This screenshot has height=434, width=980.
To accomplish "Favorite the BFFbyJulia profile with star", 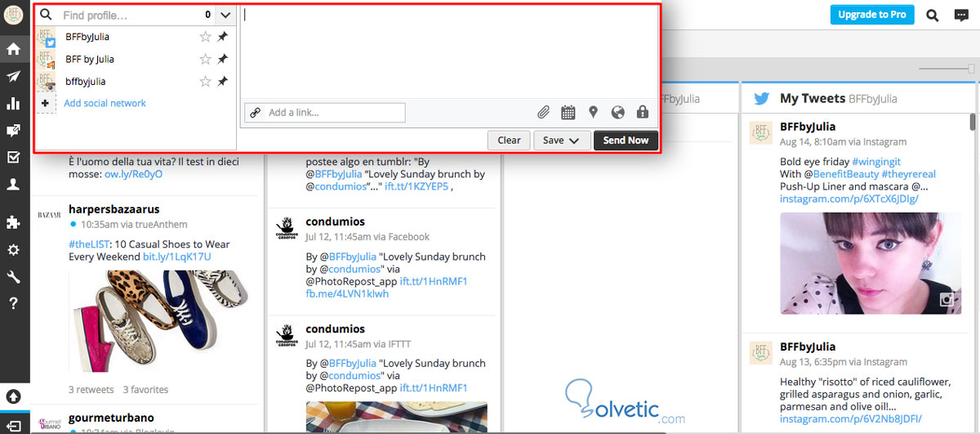I will (205, 37).
